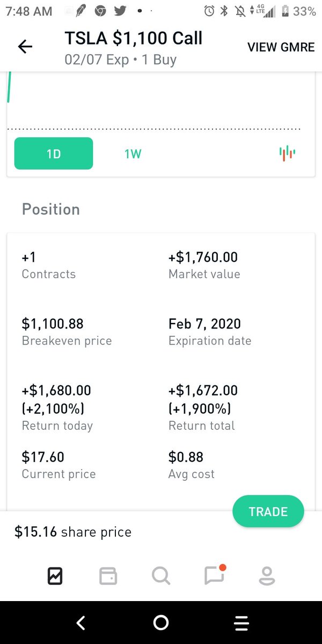The height and width of the screenshot is (644, 322).
Task: Tap the green price chart line
Action: coord(9,89)
